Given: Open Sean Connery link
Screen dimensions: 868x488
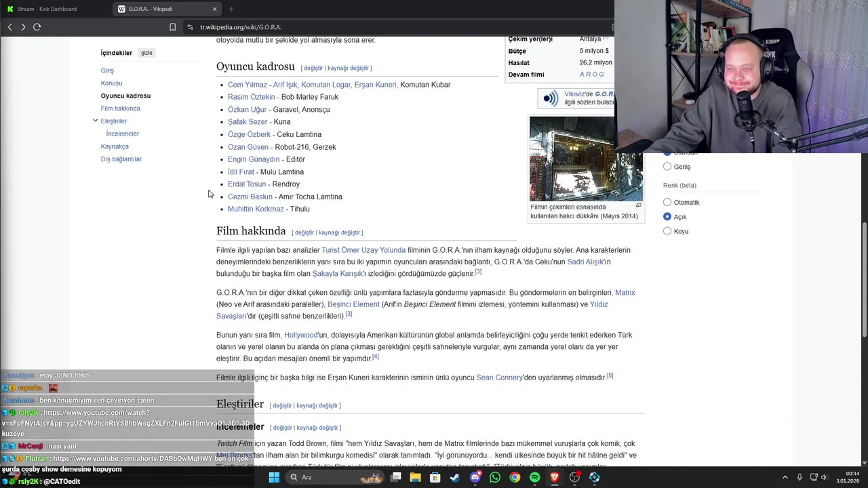Looking at the screenshot, I should pyautogui.click(x=499, y=378).
